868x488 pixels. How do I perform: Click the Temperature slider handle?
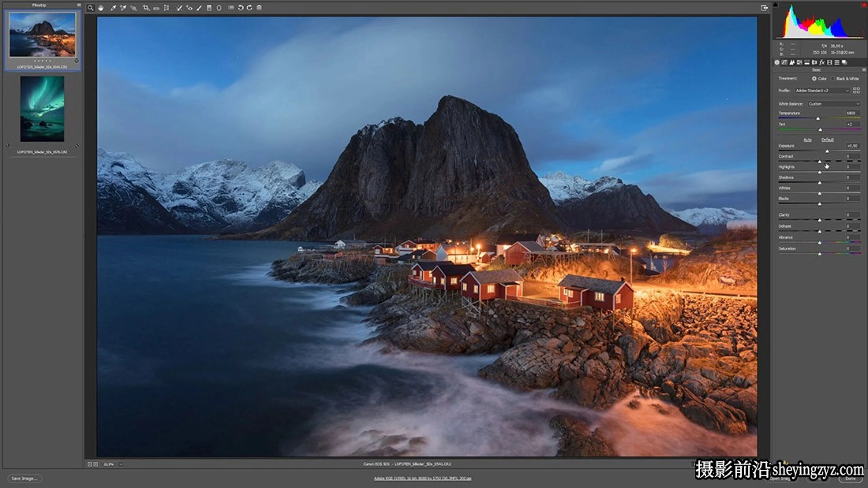coord(817,118)
